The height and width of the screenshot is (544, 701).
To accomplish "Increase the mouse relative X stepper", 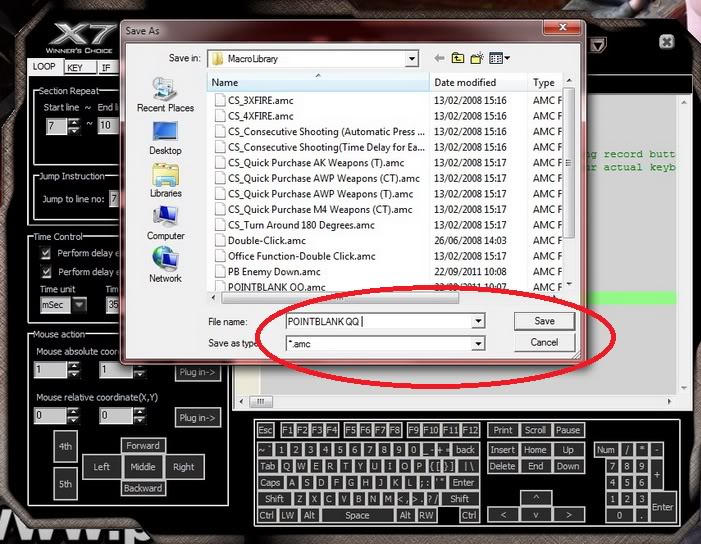I will tap(73, 412).
